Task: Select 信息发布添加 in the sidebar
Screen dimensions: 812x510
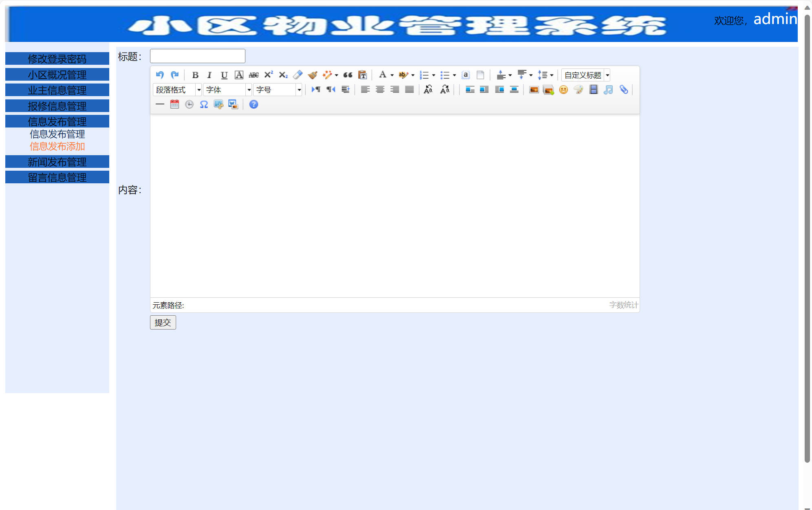Action: [x=57, y=147]
